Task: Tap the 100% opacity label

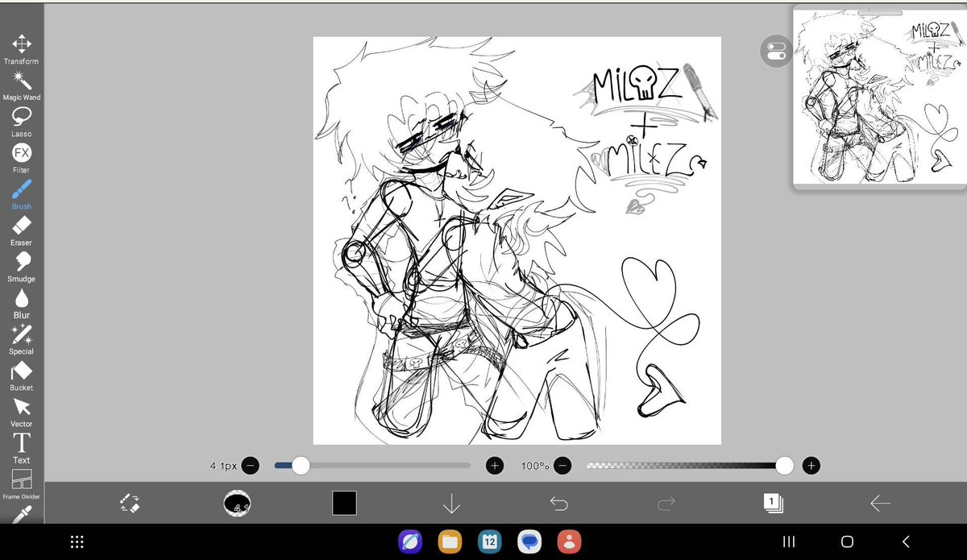Action: click(535, 466)
